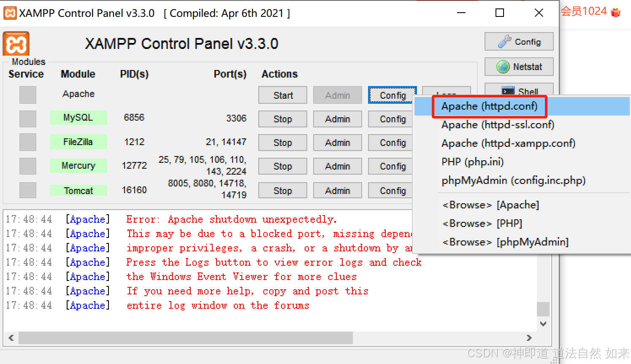This screenshot has height=364, width=631.
Task: Toggle the Tomcat service checkbox
Action: pos(28,190)
